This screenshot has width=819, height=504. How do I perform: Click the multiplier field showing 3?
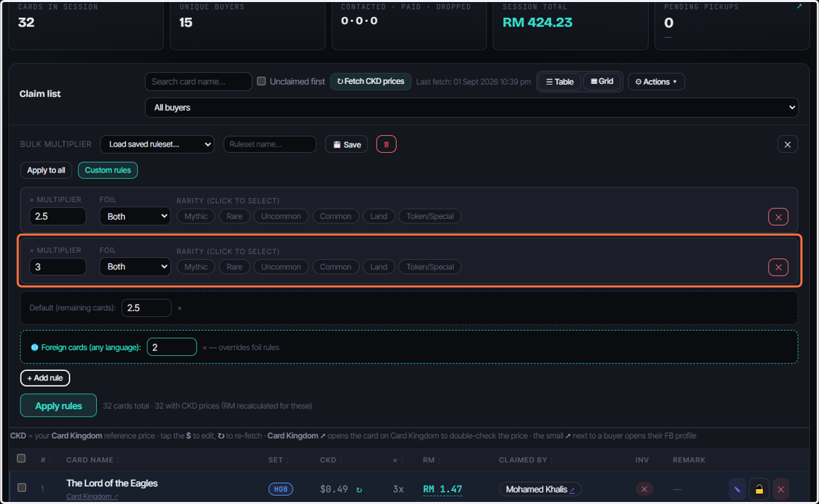(x=57, y=267)
